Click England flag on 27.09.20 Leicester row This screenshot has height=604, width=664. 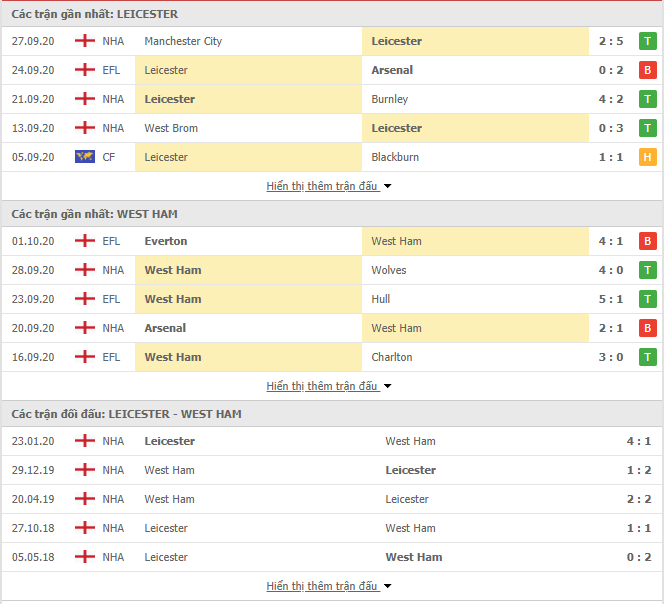(85, 41)
